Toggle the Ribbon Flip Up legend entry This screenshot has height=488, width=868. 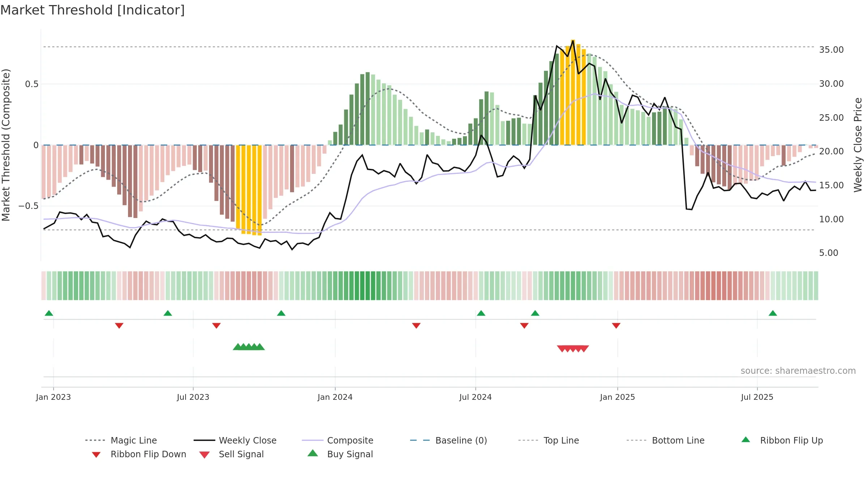(x=782, y=440)
